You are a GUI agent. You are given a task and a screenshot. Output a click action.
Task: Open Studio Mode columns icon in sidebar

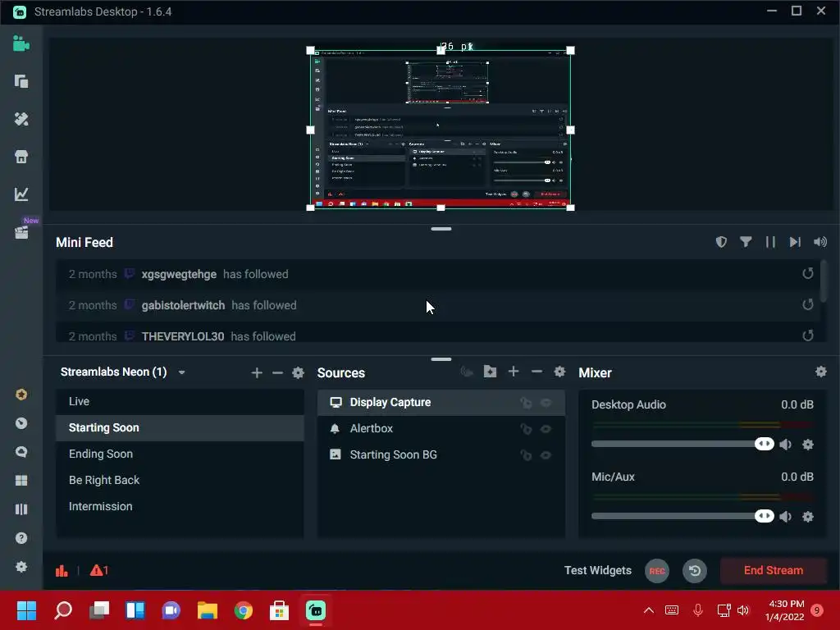21,509
